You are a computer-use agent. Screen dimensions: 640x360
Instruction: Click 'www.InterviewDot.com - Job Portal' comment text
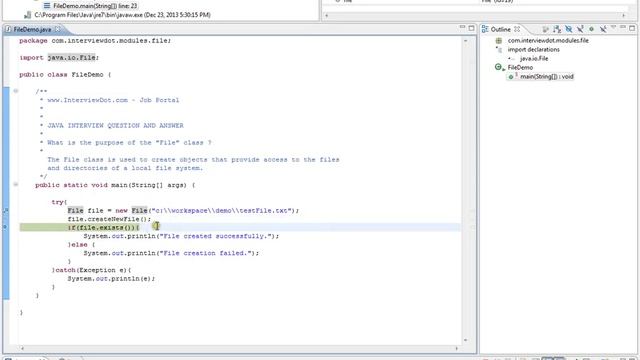click(x=113, y=100)
